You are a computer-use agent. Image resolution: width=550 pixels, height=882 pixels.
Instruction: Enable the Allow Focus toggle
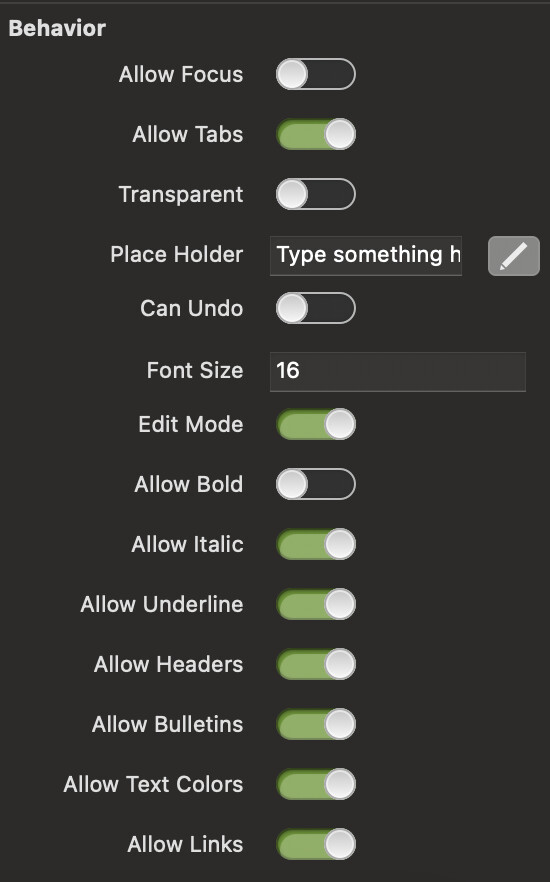pyautogui.click(x=315, y=74)
